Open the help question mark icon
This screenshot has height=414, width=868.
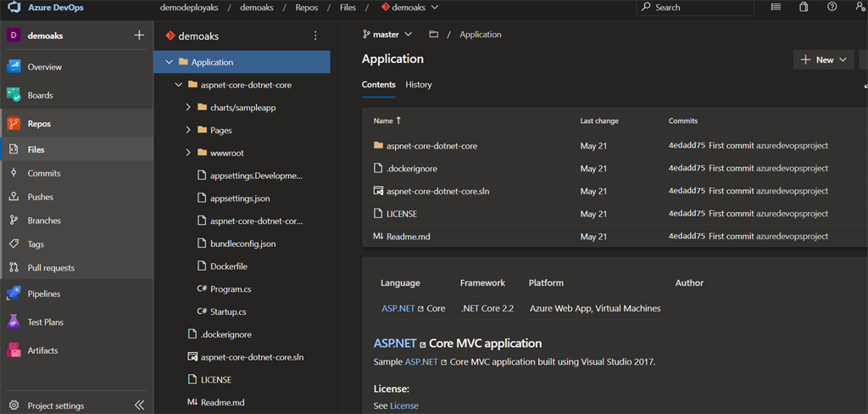point(832,7)
